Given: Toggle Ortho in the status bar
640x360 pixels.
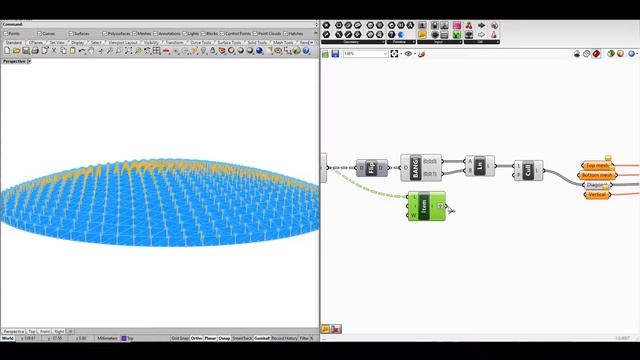Looking at the screenshot, I should click(x=196, y=338).
